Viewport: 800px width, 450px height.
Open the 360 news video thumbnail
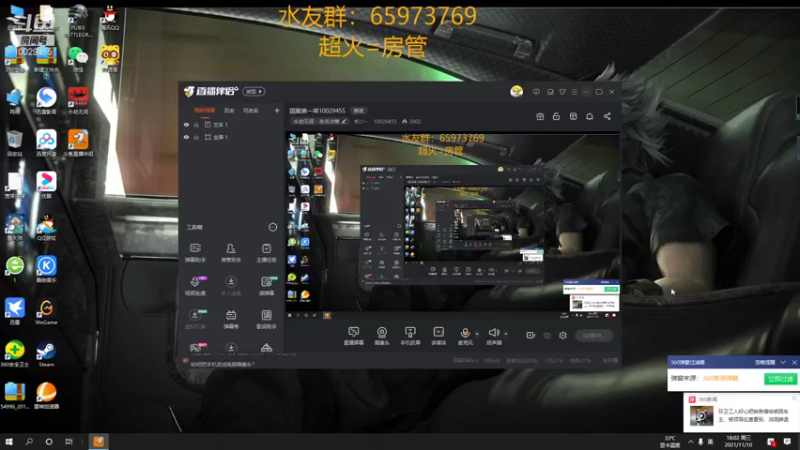[702, 415]
